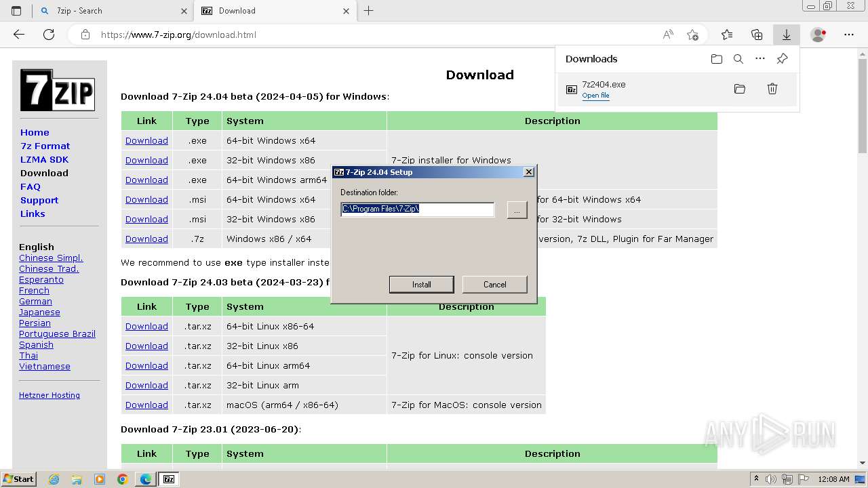The height and width of the screenshot is (488, 868).
Task: Download the macOS tar.xz package
Action: [146, 405]
